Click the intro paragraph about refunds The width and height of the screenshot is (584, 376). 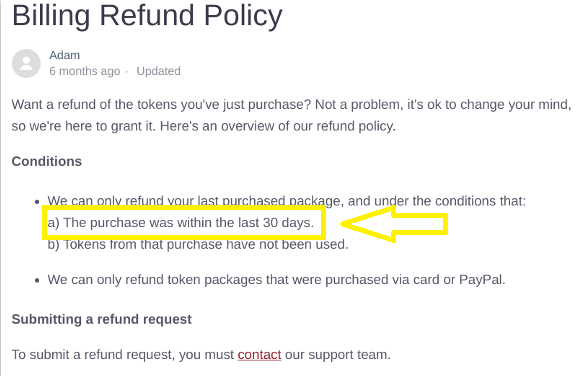tap(291, 115)
